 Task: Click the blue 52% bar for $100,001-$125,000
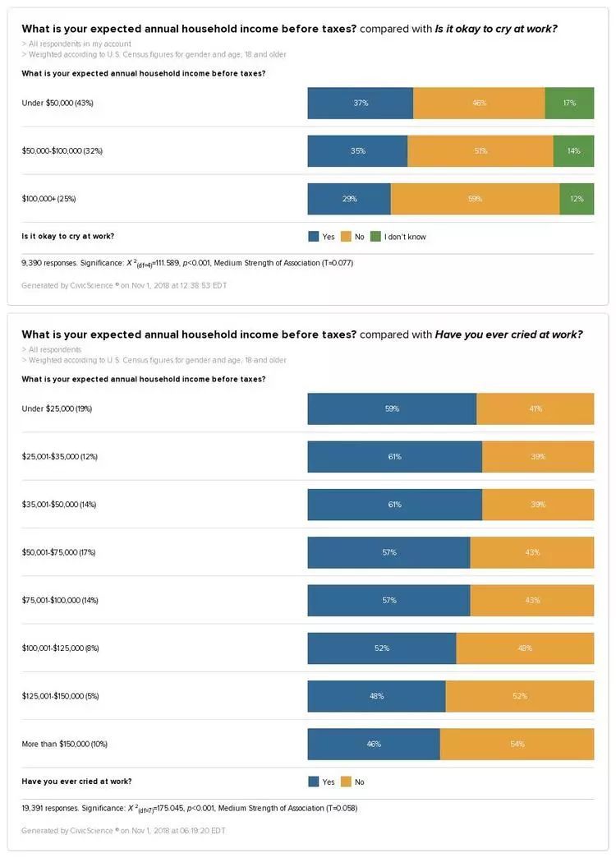[x=382, y=648]
